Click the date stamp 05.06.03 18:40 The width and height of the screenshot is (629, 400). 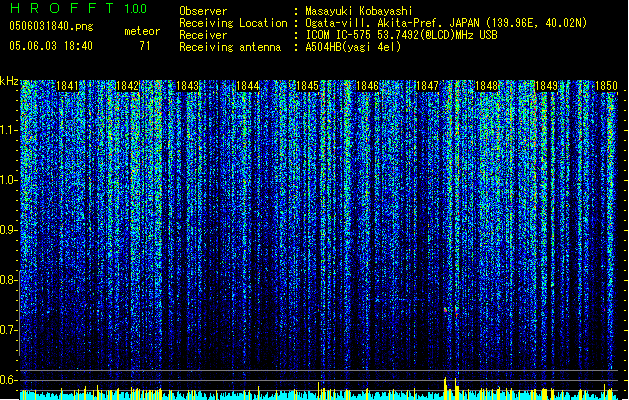click(51, 46)
